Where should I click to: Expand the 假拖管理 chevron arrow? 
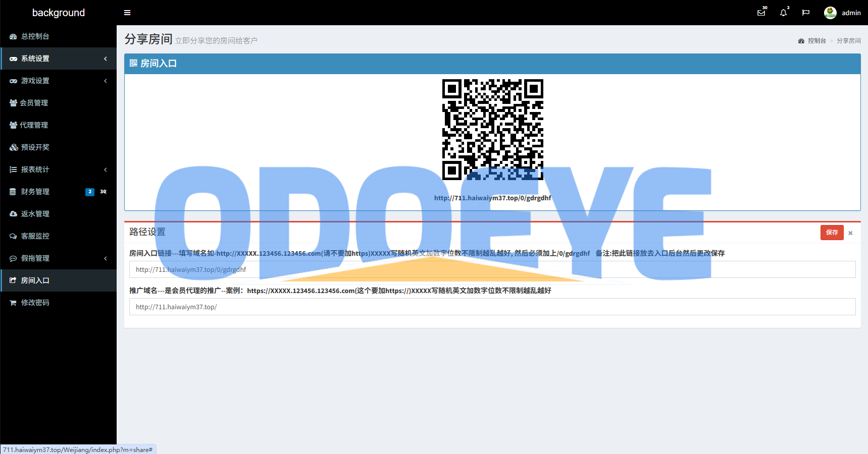click(106, 258)
